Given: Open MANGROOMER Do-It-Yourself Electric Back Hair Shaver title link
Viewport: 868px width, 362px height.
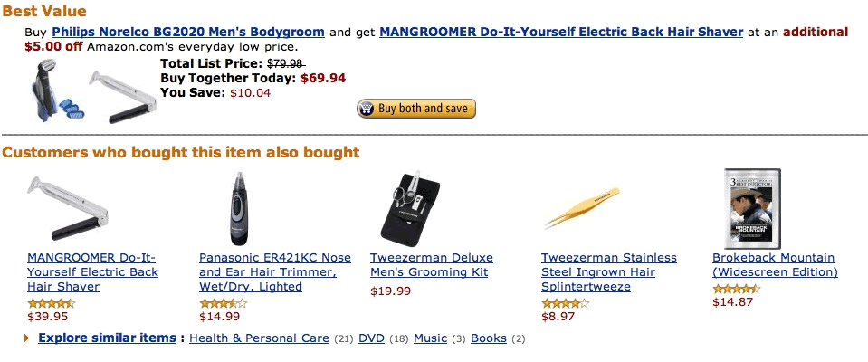Looking at the screenshot, I should (x=92, y=272).
